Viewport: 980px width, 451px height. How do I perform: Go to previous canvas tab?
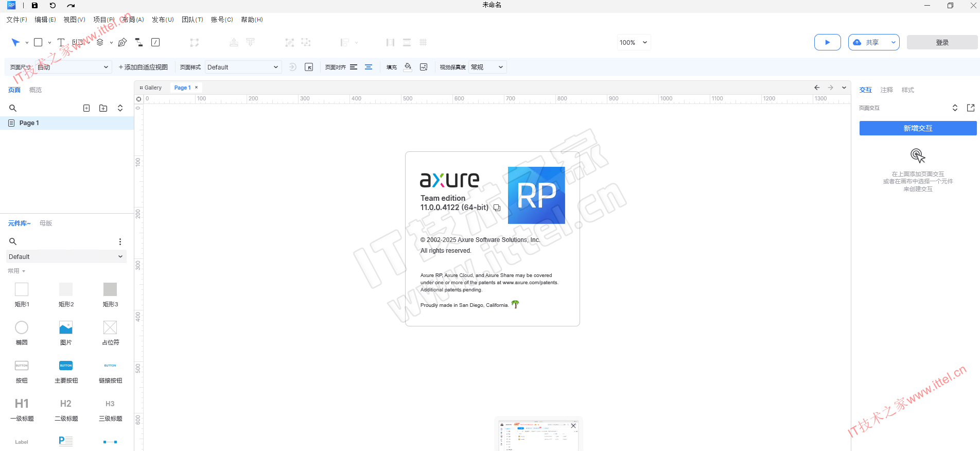coord(817,88)
